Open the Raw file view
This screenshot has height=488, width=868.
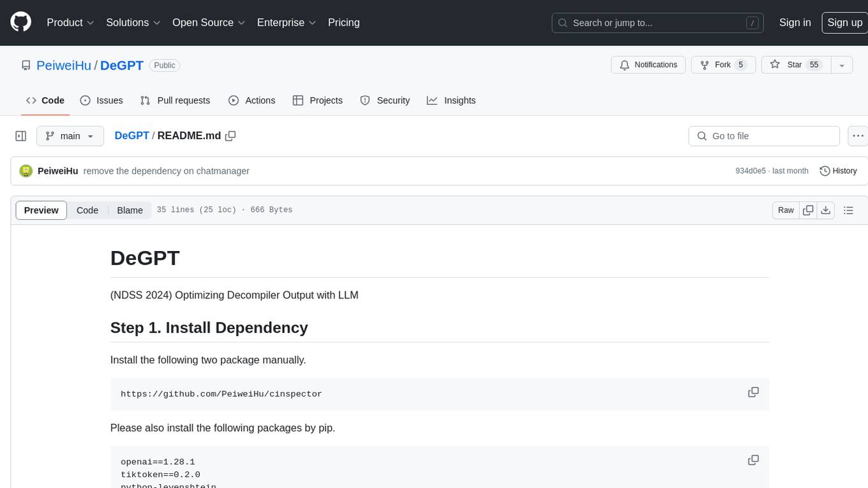point(786,210)
